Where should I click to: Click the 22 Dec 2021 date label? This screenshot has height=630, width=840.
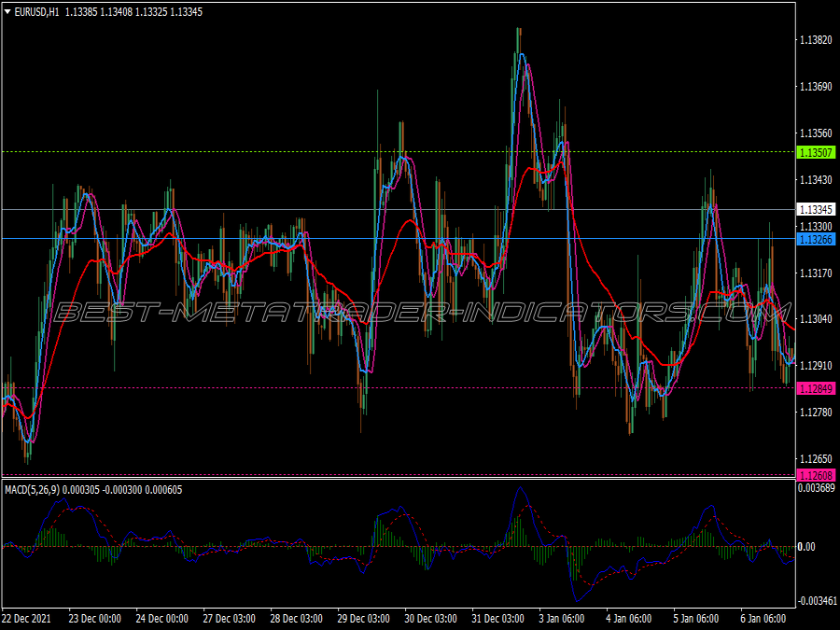coord(27,618)
